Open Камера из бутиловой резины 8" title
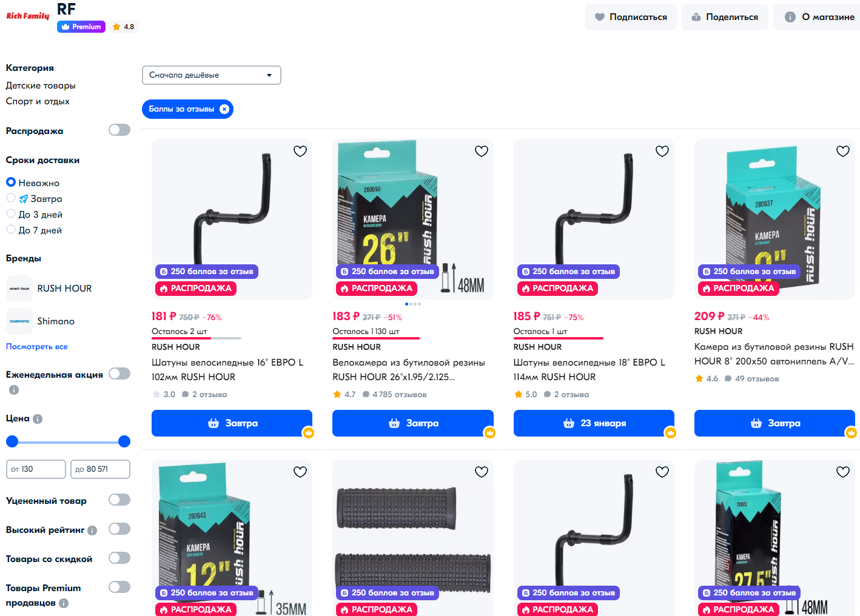860x616 pixels. [774, 354]
